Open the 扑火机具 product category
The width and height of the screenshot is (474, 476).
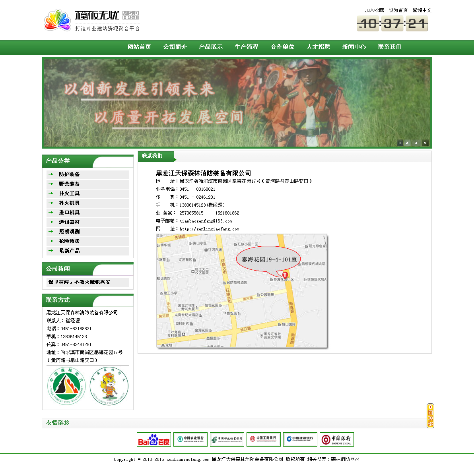coord(69,203)
